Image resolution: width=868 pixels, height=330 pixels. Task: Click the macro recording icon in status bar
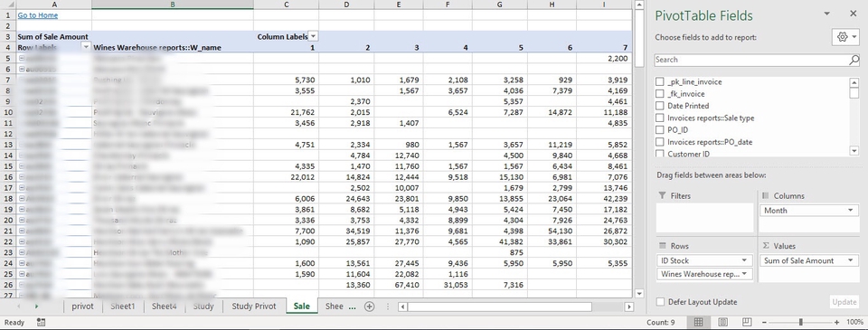[41, 322]
